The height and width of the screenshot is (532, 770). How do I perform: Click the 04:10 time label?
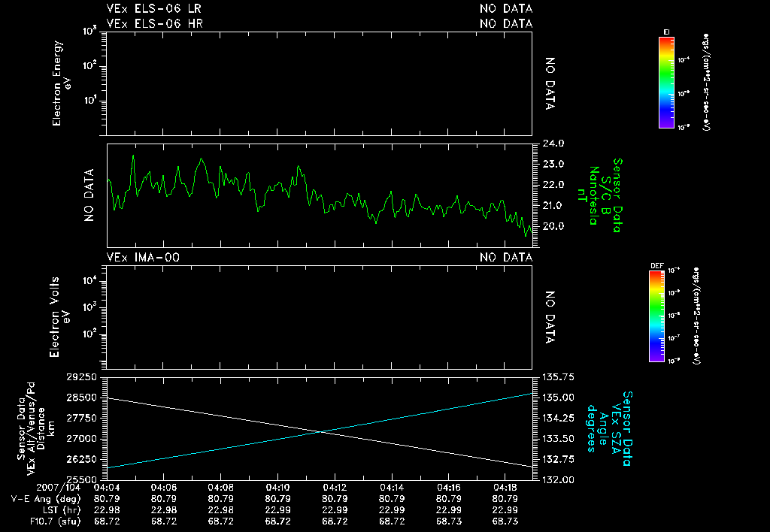click(x=277, y=488)
